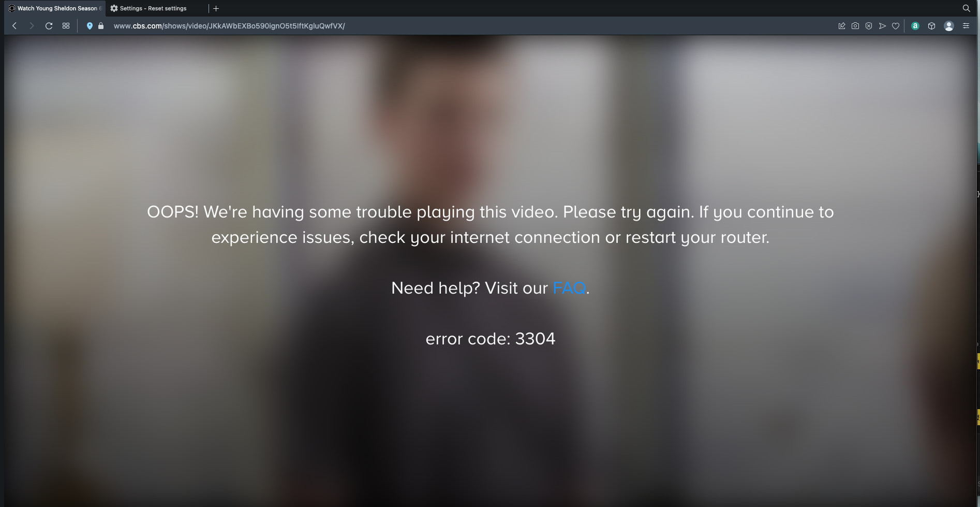Open a new tab with plus button

pyautogui.click(x=216, y=8)
